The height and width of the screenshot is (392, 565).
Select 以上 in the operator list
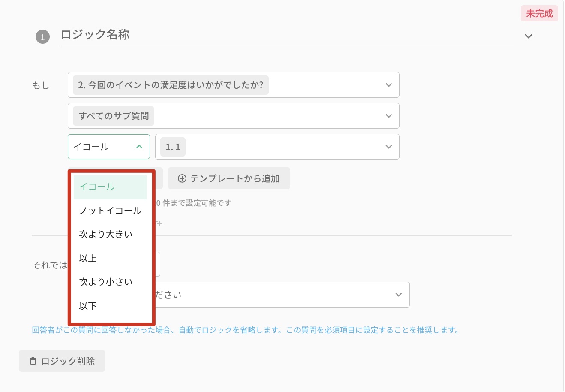pyautogui.click(x=111, y=258)
